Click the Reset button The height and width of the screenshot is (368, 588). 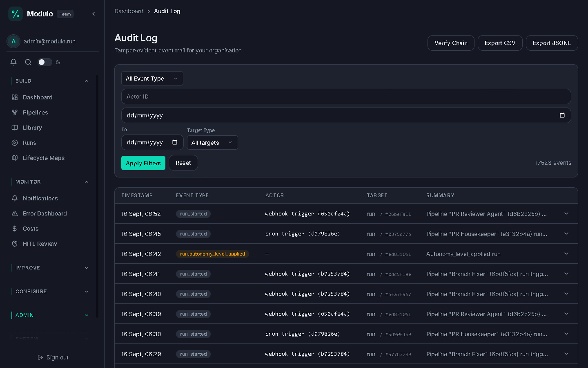183,163
